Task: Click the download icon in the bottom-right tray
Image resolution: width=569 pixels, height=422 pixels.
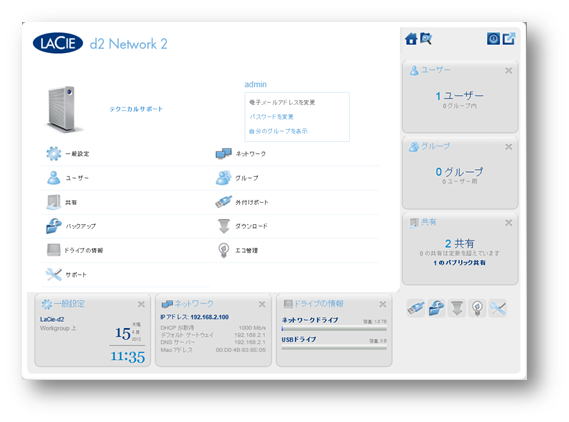Action: (x=457, y=308)
